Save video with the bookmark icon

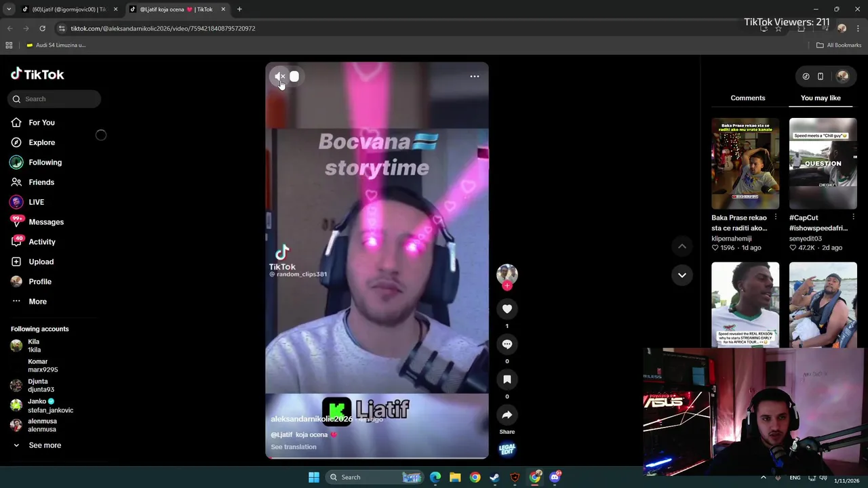point(507,380)
